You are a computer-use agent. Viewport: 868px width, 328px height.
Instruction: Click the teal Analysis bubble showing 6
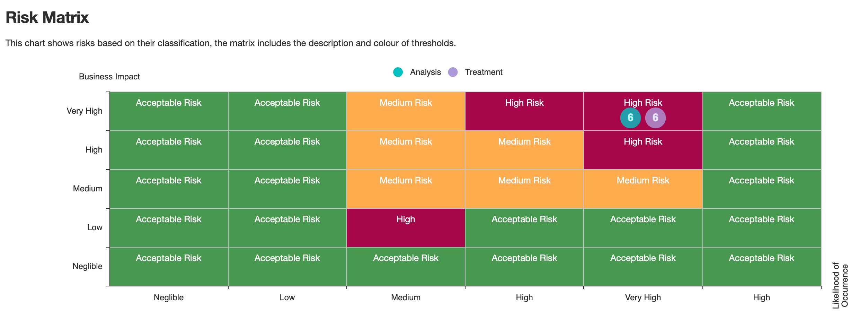630,118
